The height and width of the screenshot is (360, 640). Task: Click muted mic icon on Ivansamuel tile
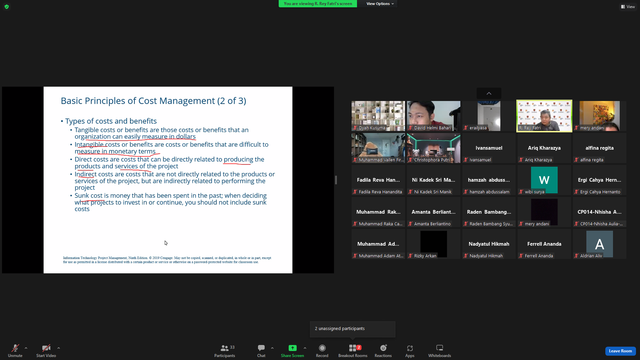466,160
